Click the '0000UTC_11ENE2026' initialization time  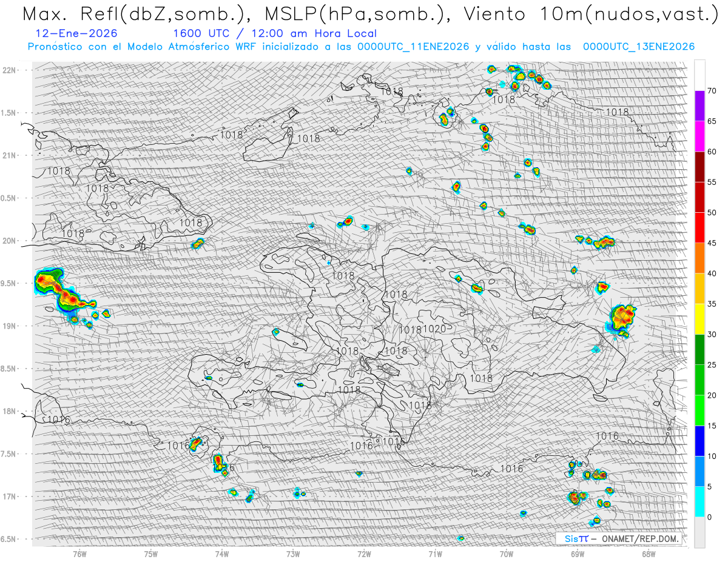(413, 47)
